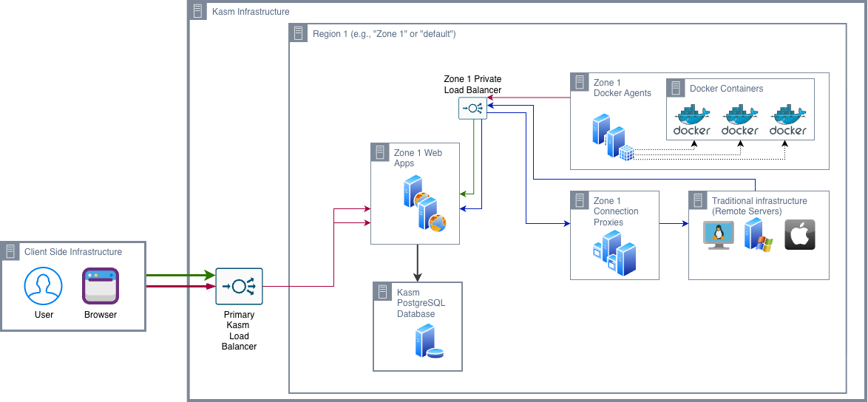Click the Apple logo icon
This screenshot has width=868, height=402.
pyautogui.click(x=800, y=235)
